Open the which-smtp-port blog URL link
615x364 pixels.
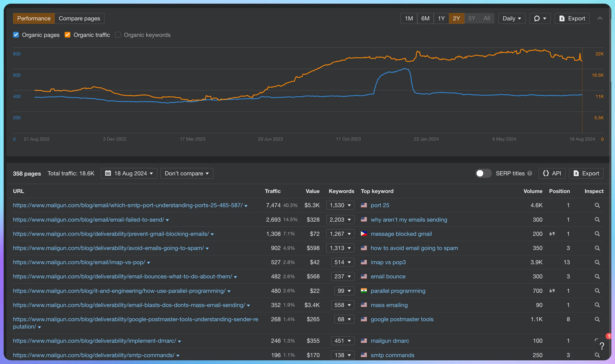(x=128, y=205)
